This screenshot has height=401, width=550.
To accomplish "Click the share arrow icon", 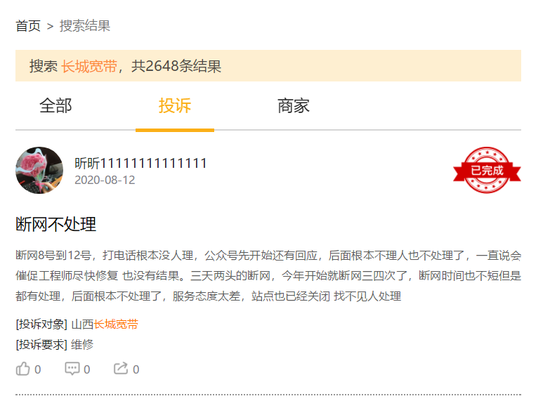I will [121, 368].
